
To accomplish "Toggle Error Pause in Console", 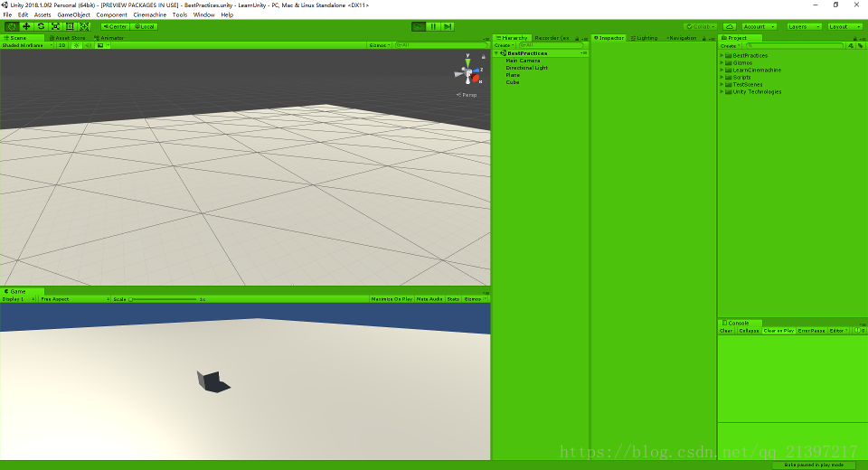I will click(x=812, y=331).
